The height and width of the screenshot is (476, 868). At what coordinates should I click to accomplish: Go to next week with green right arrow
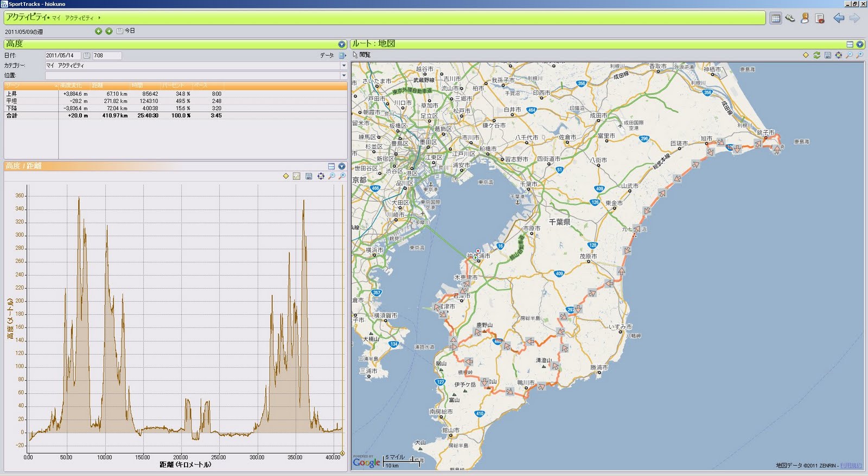[x=109, y=31]
